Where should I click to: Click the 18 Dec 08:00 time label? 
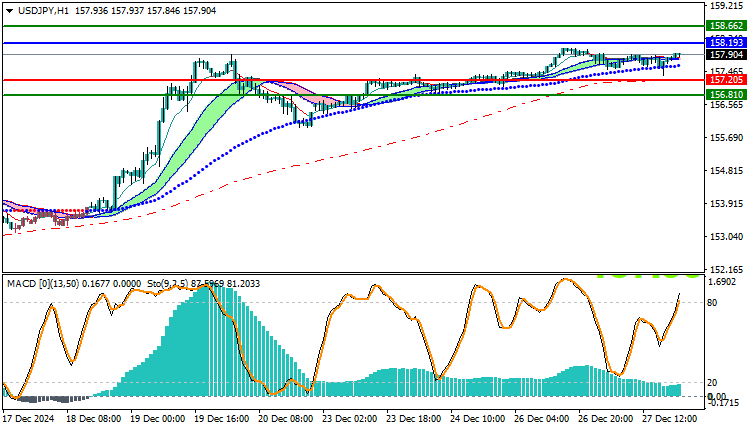tap(93, 419)
